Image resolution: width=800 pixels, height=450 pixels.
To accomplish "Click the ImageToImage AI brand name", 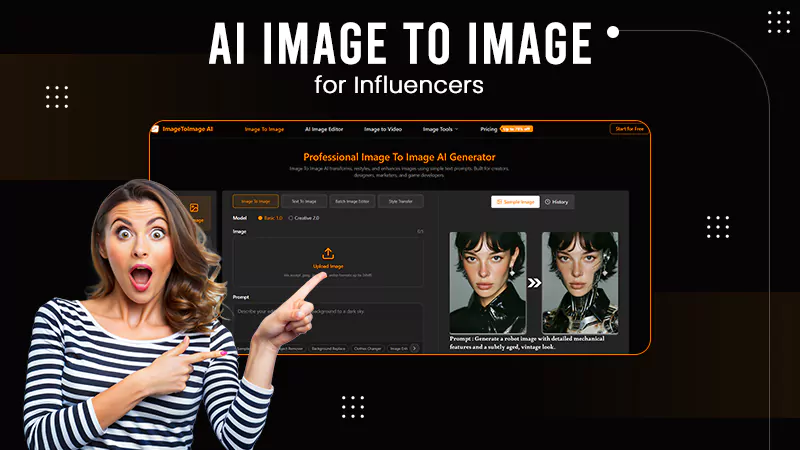I will pos(188,129).
